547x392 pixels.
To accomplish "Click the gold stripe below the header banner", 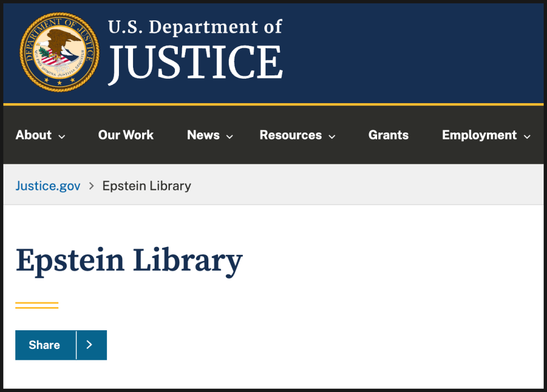I will tap(273, 104).
